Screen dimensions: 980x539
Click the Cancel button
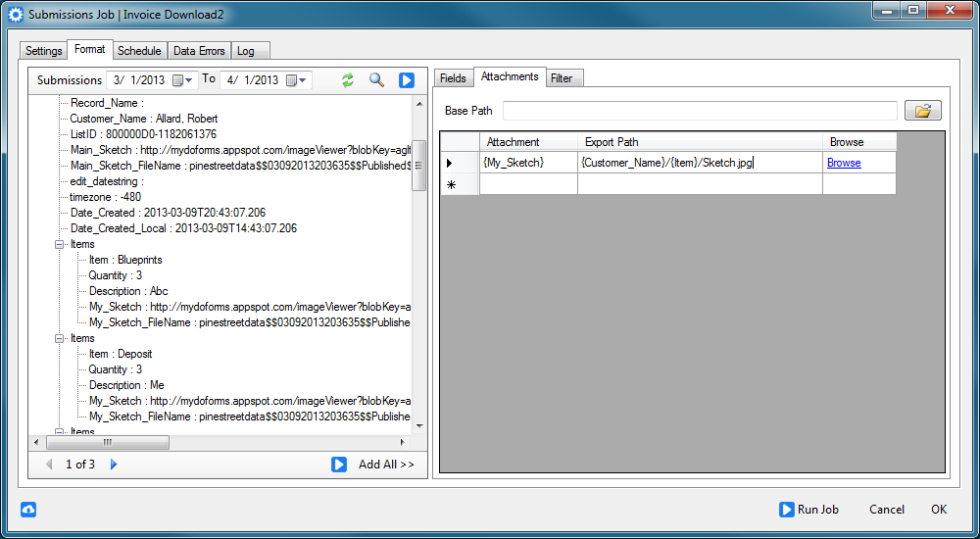point(886,510)
